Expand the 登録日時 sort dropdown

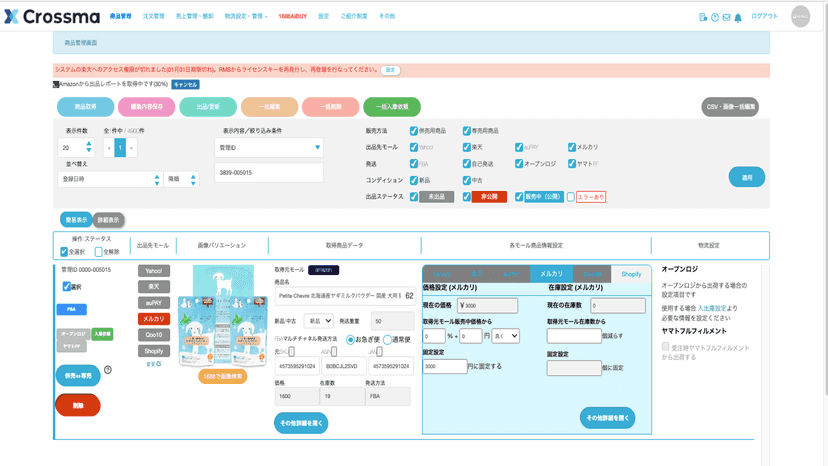coord(109,179)
